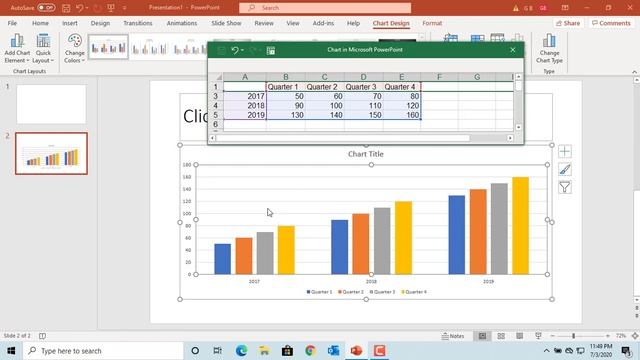Start the slide show from the quick access toolbar

[x=111, y=8]
